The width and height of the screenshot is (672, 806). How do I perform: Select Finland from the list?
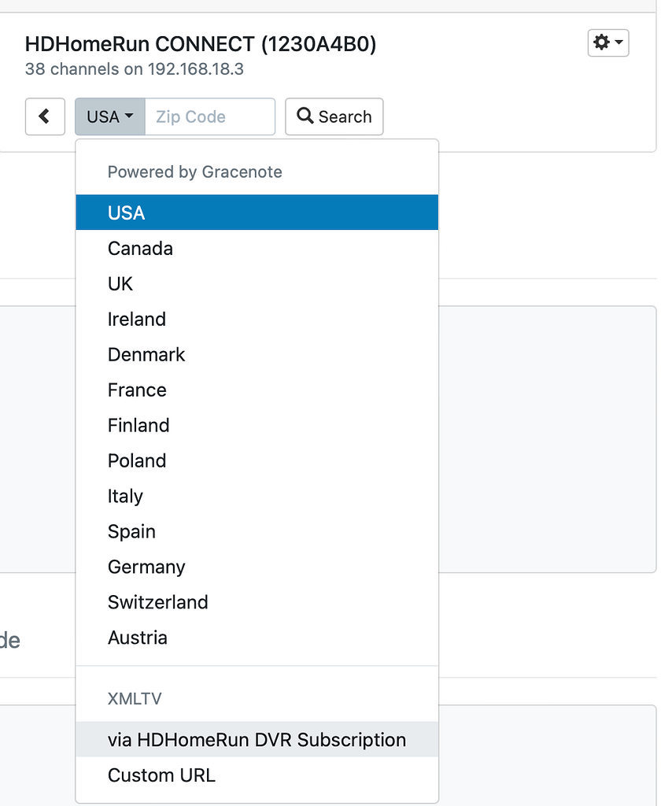138,425
